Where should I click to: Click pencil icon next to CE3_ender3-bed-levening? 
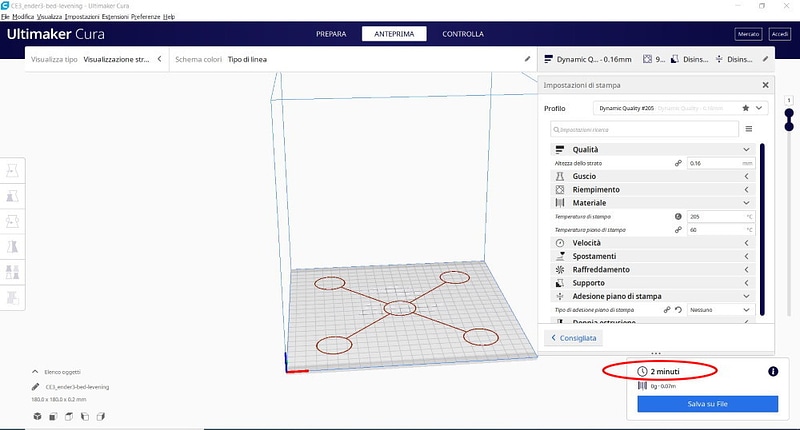pyautogui.click(x=35, y=387)
